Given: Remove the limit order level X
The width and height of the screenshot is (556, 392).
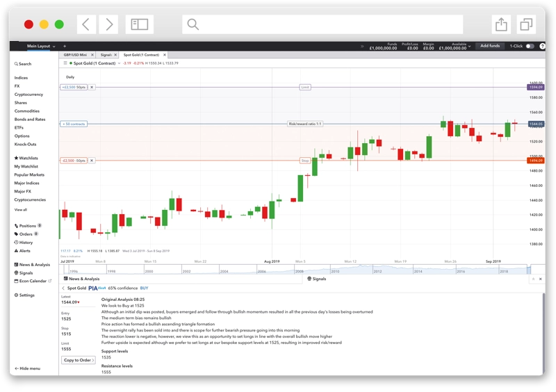Looking at the screenshot, I should [92, 88].
